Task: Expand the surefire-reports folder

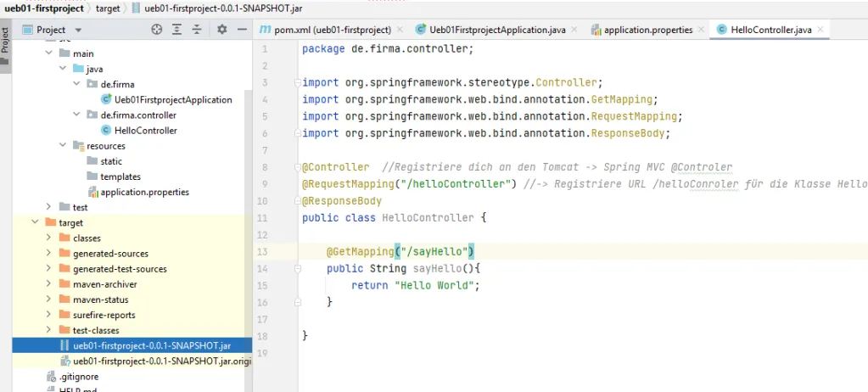Action: (49, 315)
